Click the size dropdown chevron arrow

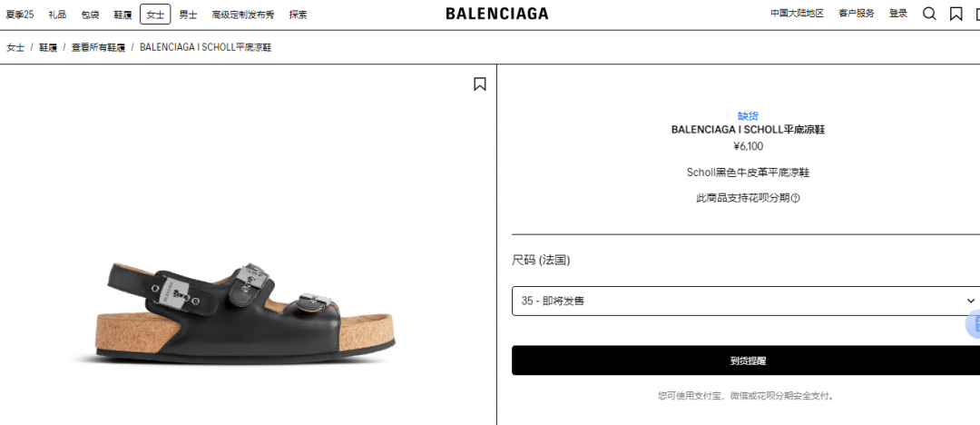970,301
